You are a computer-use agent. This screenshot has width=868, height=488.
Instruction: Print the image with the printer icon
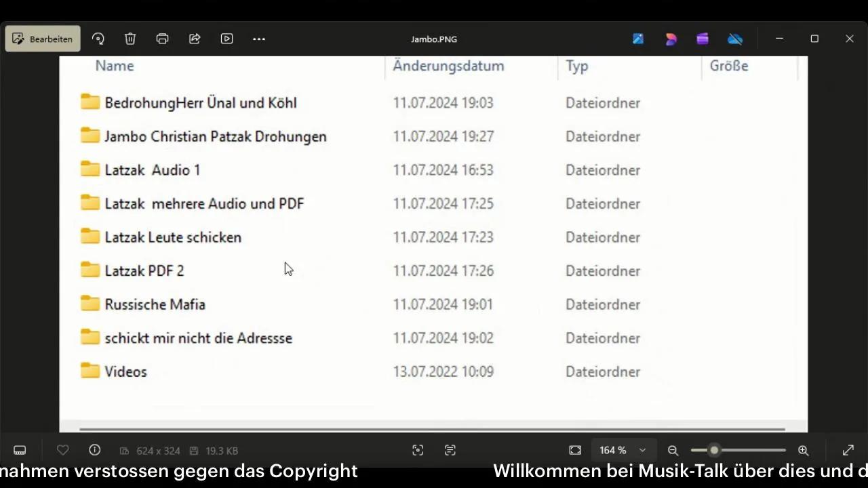(x=162, y=39)
